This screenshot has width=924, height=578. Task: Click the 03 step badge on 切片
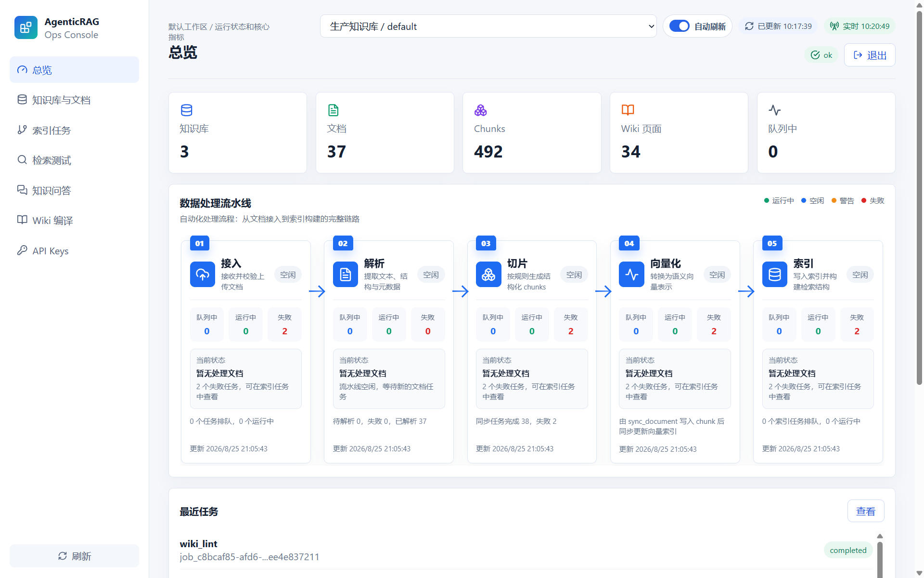[486, 243]
